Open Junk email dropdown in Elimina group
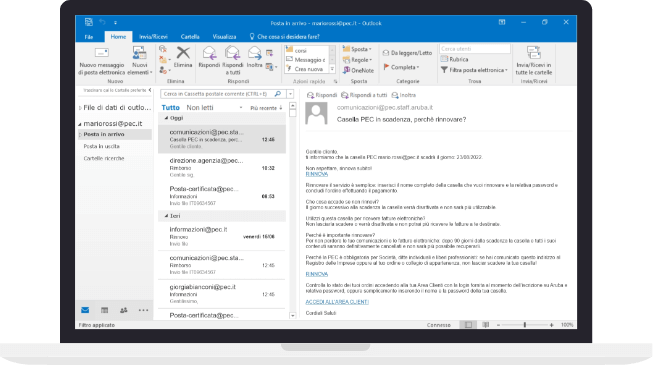 (164, 70)
